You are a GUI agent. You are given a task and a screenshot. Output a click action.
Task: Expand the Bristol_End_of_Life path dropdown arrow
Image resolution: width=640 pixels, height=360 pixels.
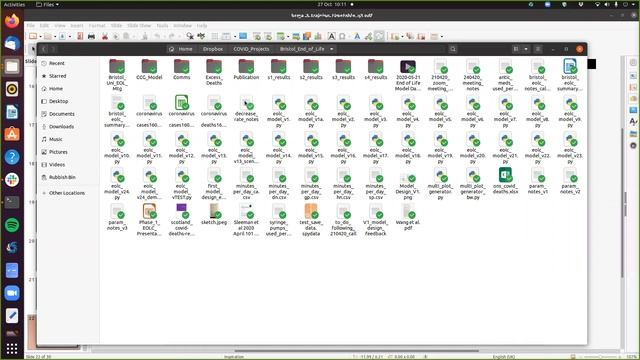[x=331, y=49]
